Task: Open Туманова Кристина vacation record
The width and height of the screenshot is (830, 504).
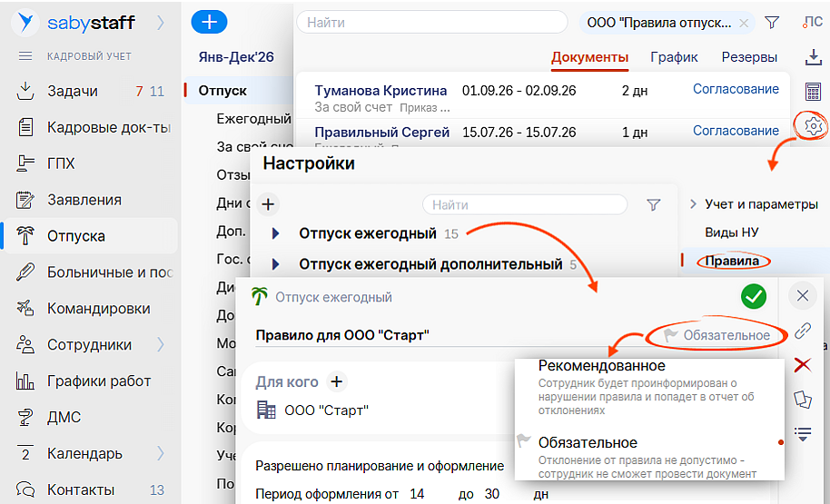Action: click(x=380, y=91)
